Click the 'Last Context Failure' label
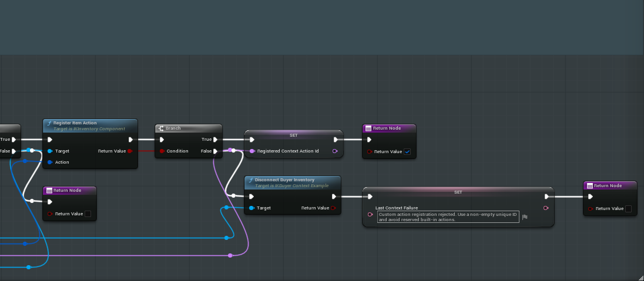The width and height of the screenshot is (644, 281). (x=397, y=208)
